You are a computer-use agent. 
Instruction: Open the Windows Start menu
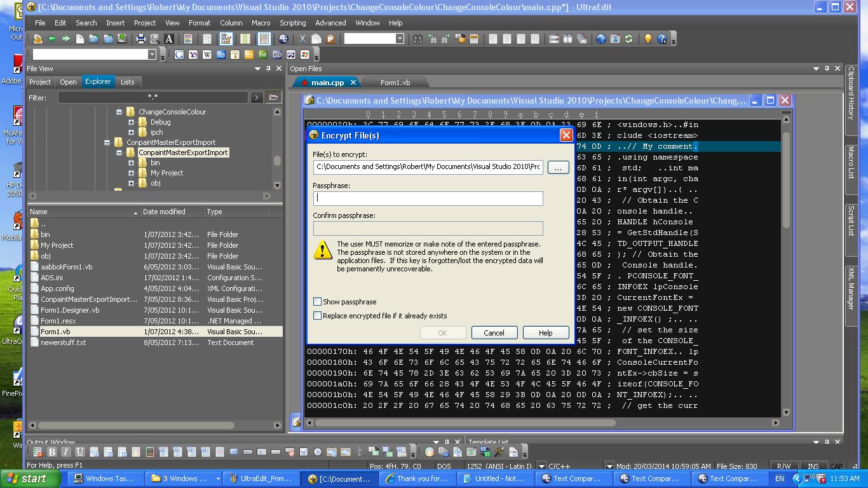[27, 478]
